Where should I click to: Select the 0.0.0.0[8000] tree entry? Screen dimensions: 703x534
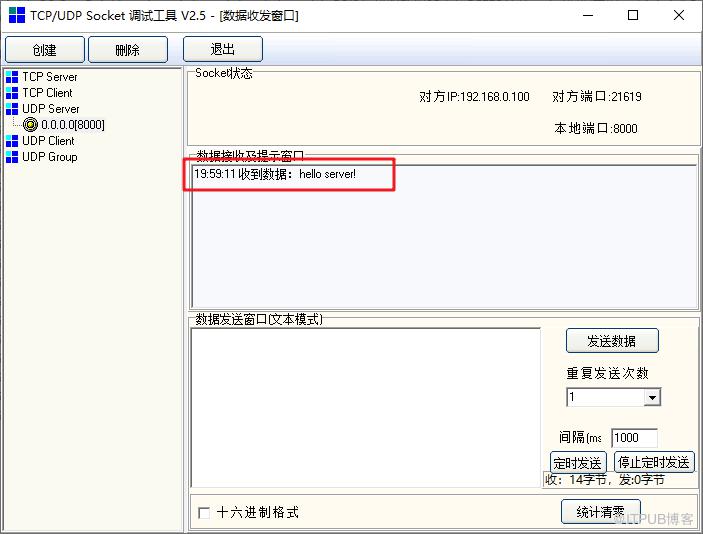tap(73, 125)
